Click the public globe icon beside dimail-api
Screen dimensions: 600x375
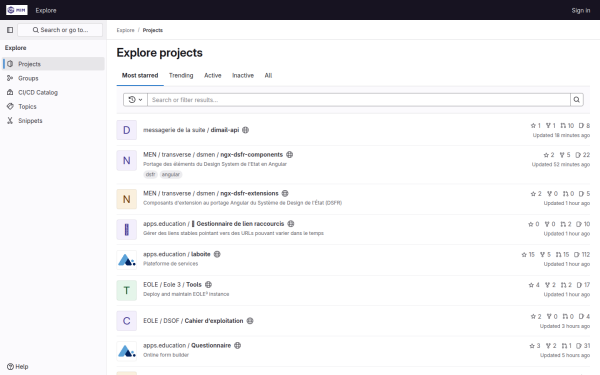point(246,130)
